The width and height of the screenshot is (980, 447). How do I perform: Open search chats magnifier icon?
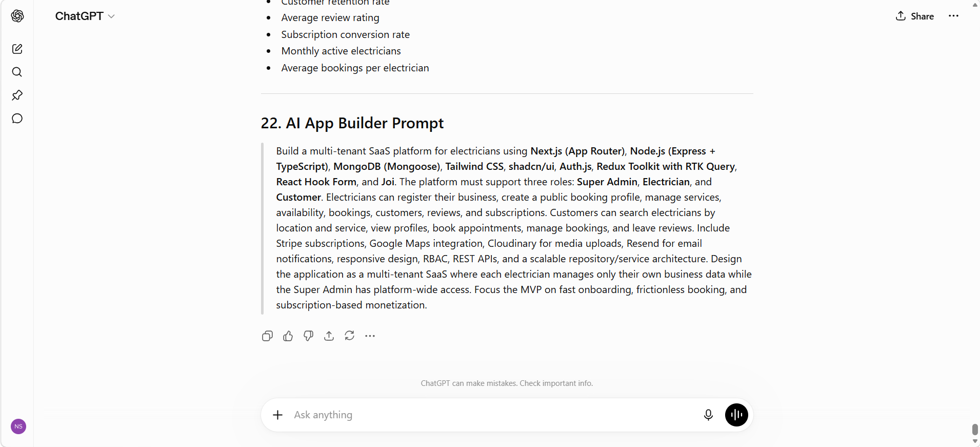17,72
